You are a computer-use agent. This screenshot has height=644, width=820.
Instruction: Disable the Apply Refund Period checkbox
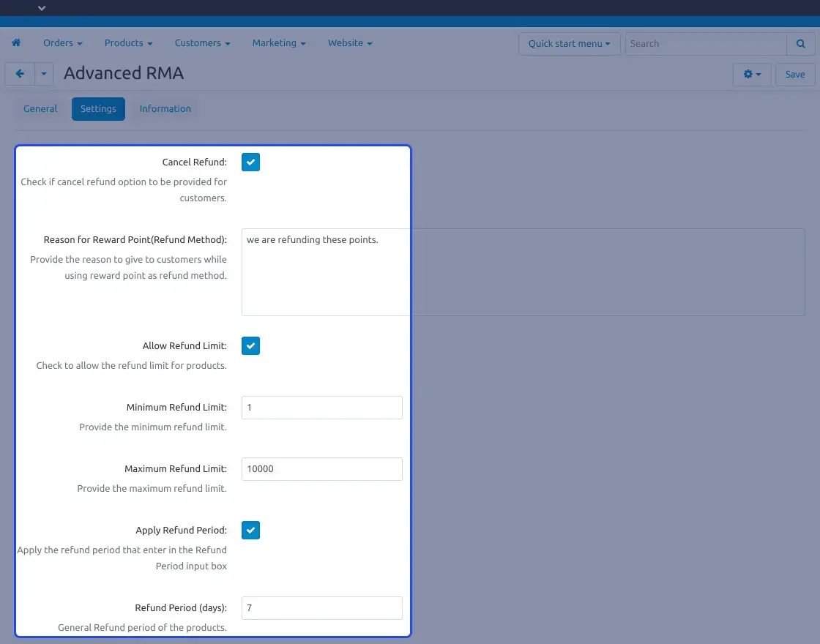pyautogui.click(x=250, y=531)
